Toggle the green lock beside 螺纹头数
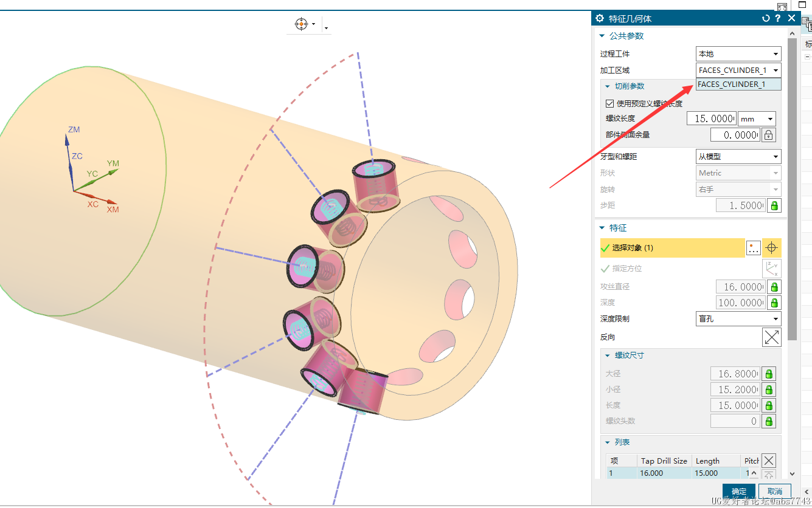The height and width of the screenshot is (508, 812). tap(769, 421)
